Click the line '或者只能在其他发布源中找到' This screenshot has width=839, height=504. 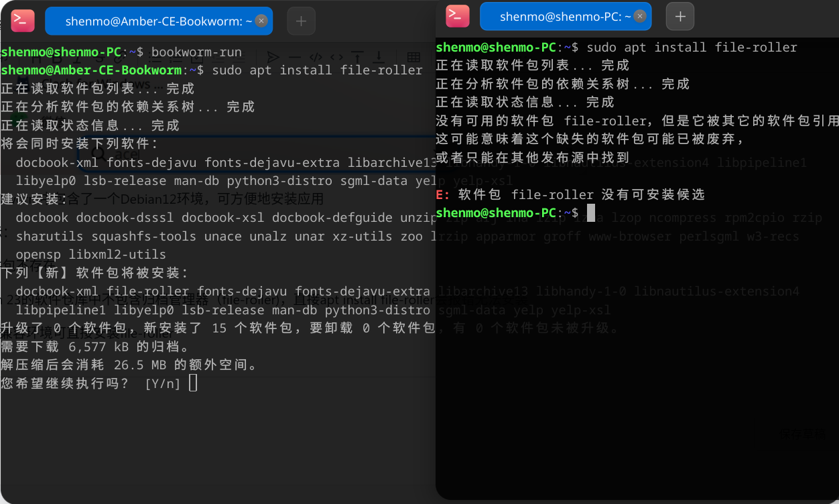coord(533,157)
